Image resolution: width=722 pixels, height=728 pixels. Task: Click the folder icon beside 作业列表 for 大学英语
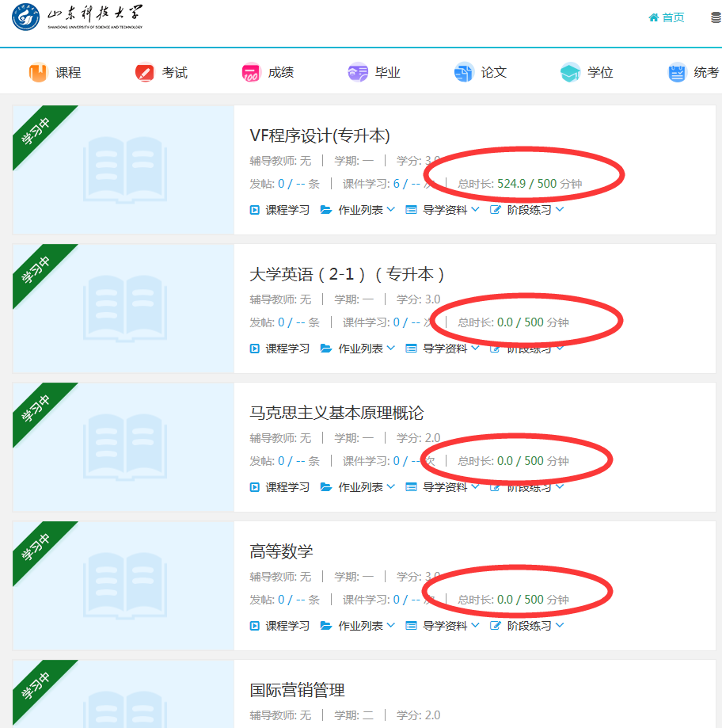[x=325, y=348]
